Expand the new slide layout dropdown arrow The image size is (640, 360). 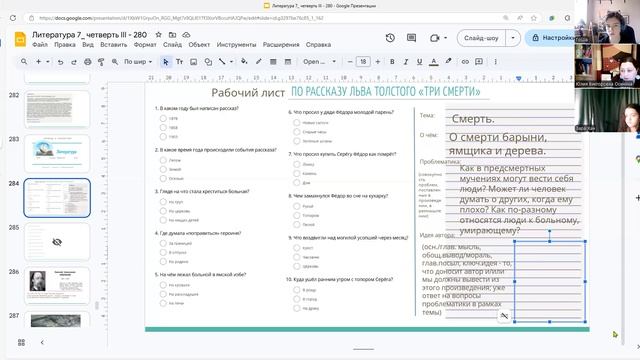pyautogui.click(x=48, y=62)
